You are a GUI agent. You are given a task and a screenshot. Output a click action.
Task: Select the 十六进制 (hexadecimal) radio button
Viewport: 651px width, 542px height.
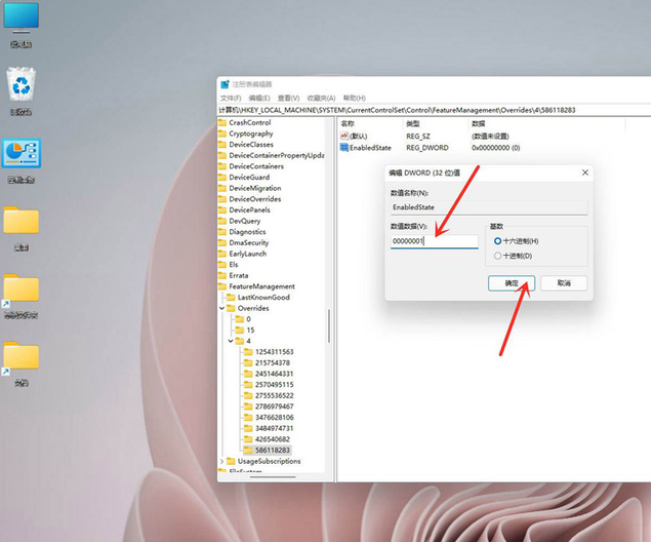(x=498, y=241)
